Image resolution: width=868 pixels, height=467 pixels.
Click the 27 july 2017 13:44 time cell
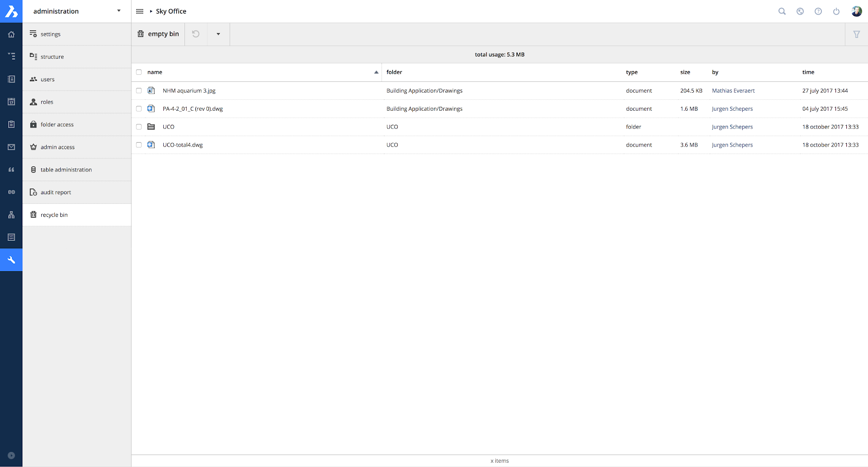click(825, 91)
